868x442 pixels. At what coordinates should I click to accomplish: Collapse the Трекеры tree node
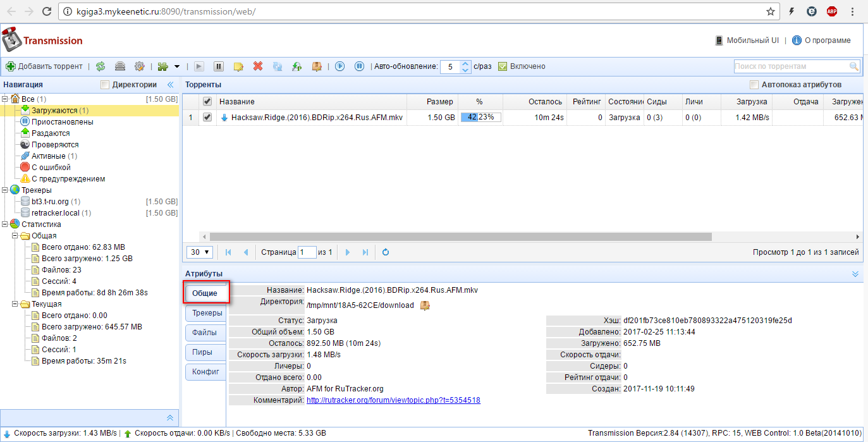(x=6, y=190)
